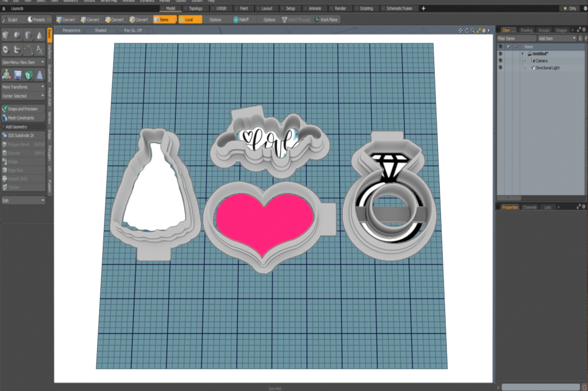Toggle visibility of the Camera item
This screenshot has width=588, height=391.
[500, 60]
